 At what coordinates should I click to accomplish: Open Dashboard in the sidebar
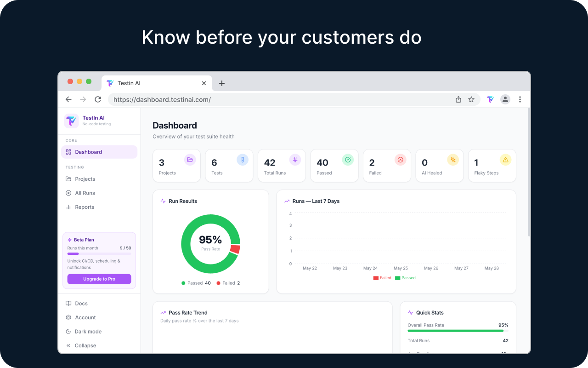pos(99,152)
